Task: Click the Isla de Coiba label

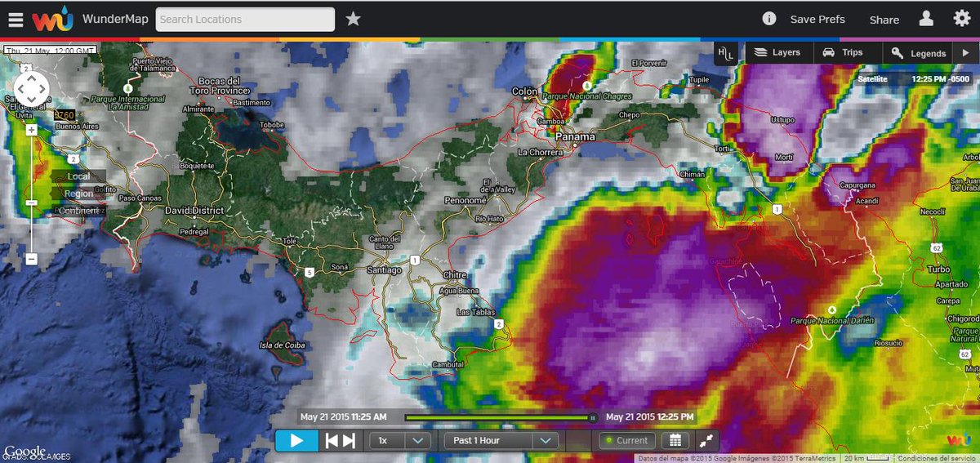Action: pos(284,345)
